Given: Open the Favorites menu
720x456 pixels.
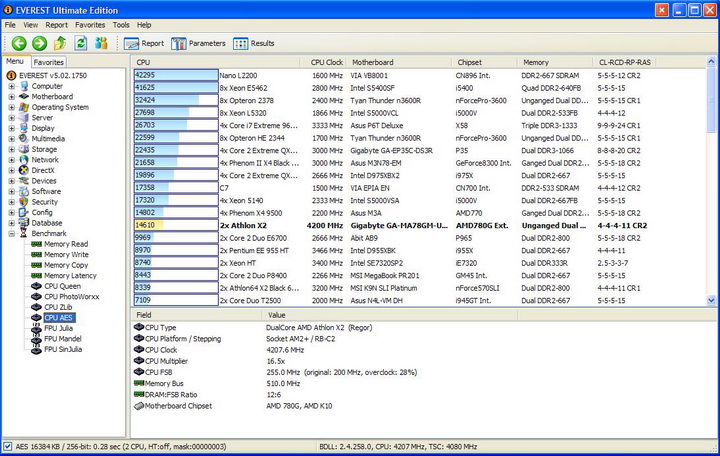Looking at the screenshot, I should 90,25.
